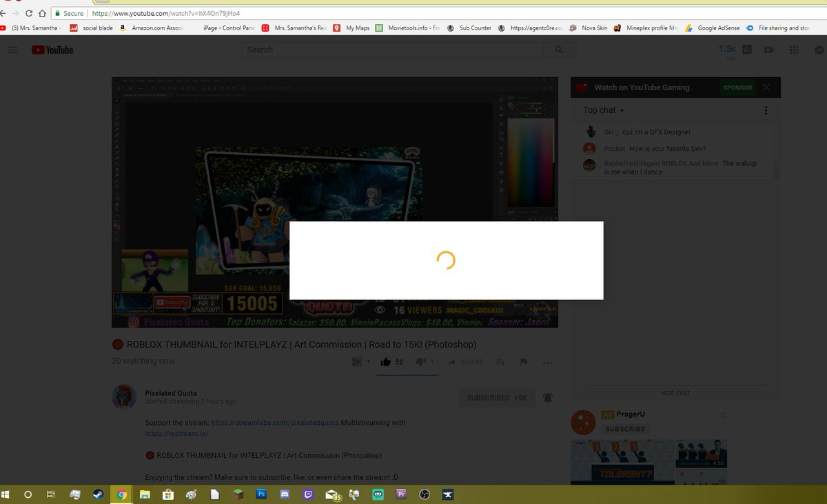Viewport: 827px width, 504px height.
Task: Like the video with thumbs up
Action: 385,361
